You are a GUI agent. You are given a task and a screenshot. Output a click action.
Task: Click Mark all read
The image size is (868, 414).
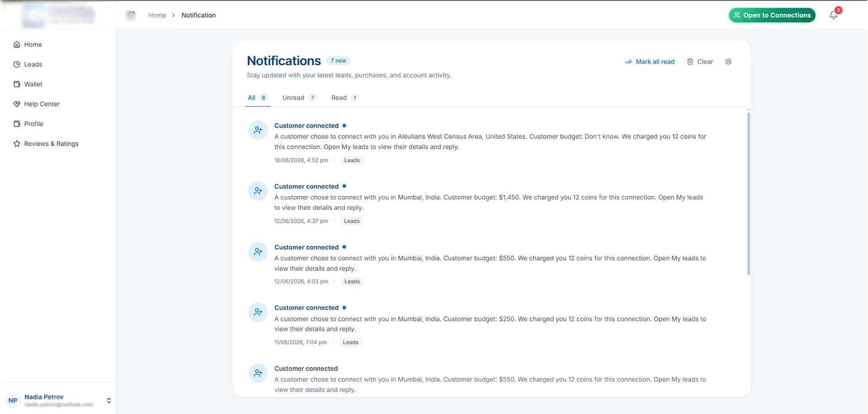pos(650,62)
